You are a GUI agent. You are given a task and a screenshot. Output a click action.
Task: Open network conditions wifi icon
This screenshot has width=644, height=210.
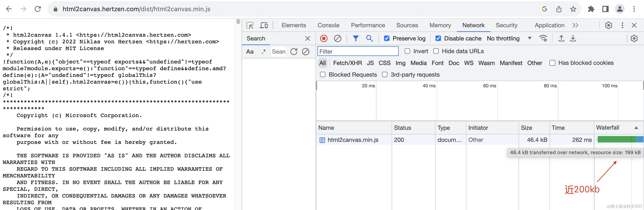[x=543, y=38]
